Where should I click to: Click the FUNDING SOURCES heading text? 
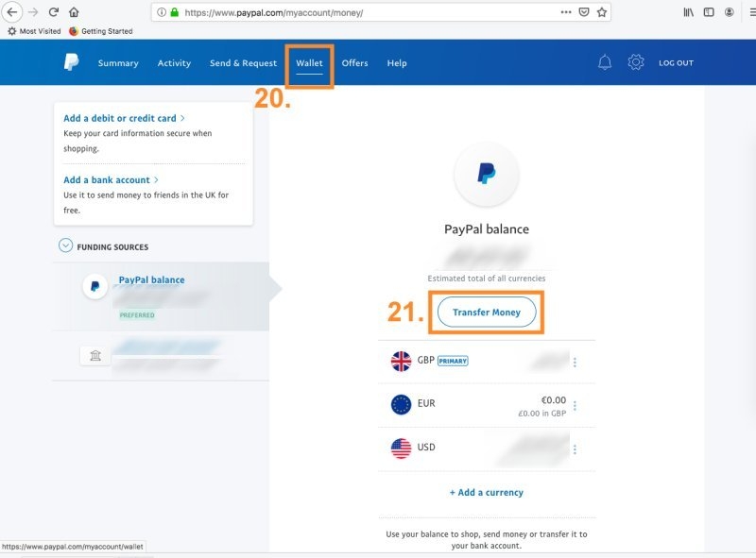click(x=112, y=247)
